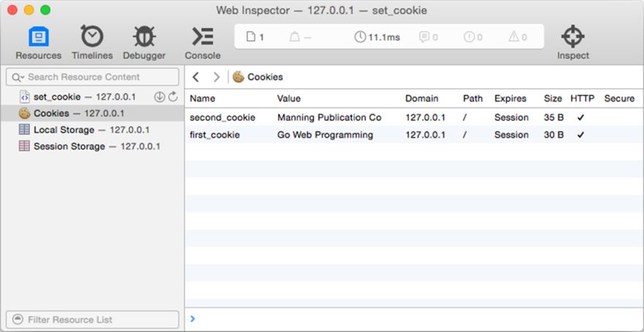The width and height of the screenshot is (644, 332).
Task: Click the download arrow beside set_cookie
Action: 160,97
